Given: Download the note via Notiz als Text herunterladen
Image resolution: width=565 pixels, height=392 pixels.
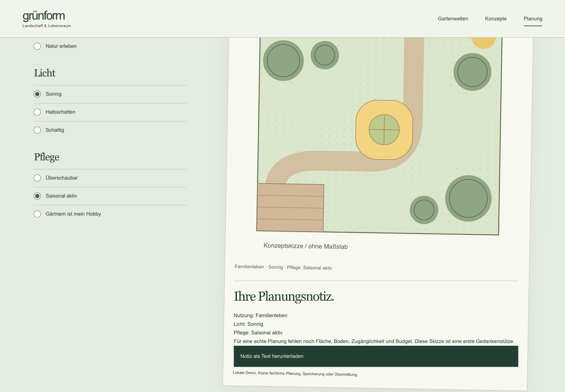Looking at the screenshot, I should click(376, 356).
